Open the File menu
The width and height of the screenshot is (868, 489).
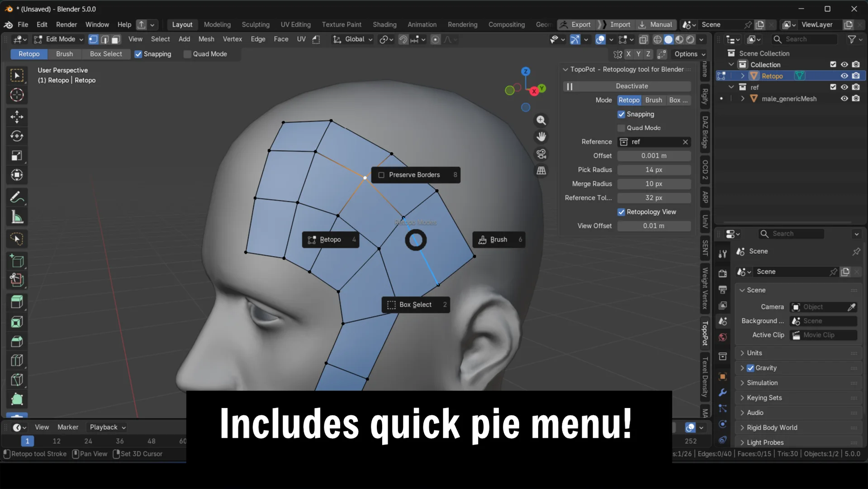[23, 24]
